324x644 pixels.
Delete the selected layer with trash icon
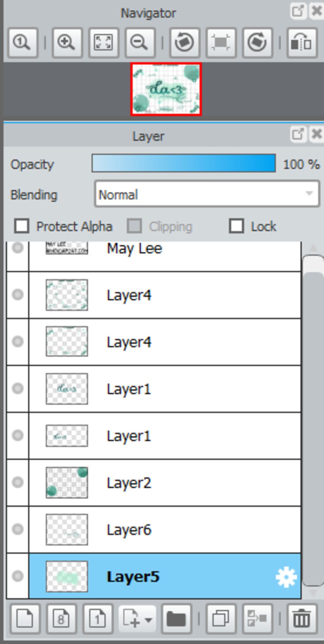tap(302, 619)
